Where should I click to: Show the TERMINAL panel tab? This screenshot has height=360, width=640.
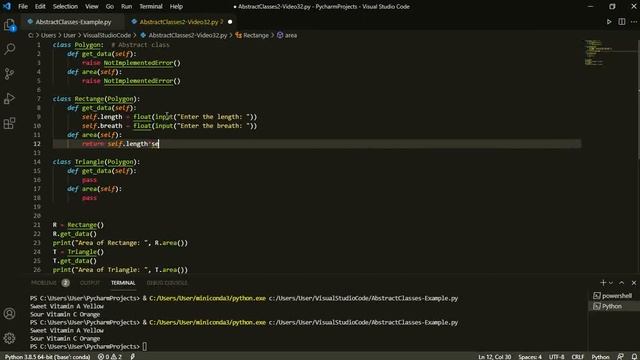123,282
